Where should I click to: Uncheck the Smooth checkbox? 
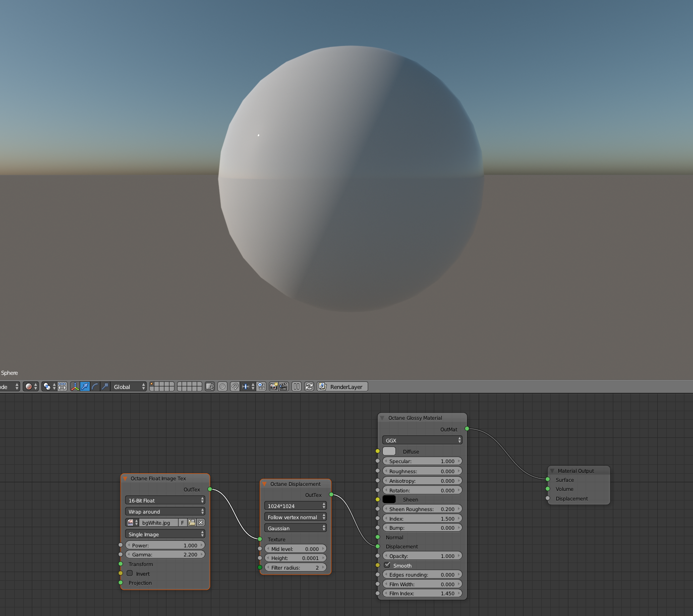pos(387,565)
